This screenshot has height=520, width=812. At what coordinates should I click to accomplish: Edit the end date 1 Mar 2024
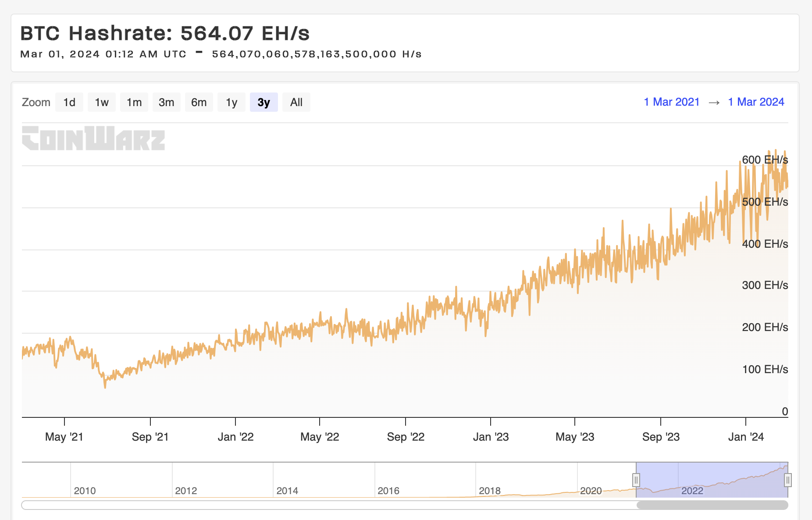click(756, 102)
